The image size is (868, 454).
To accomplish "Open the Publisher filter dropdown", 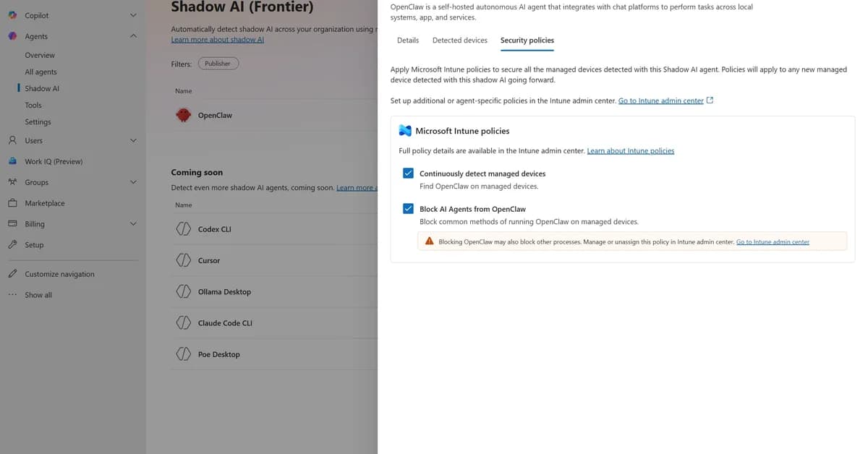I will point(218,64).
